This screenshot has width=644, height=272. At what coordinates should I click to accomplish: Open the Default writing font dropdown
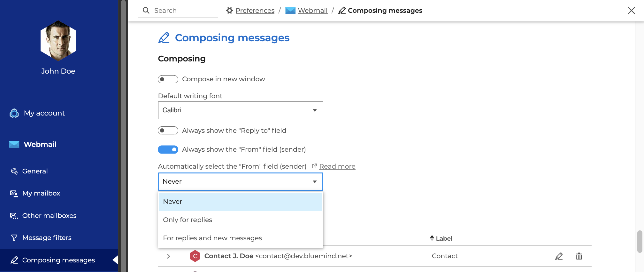point(241,110)
